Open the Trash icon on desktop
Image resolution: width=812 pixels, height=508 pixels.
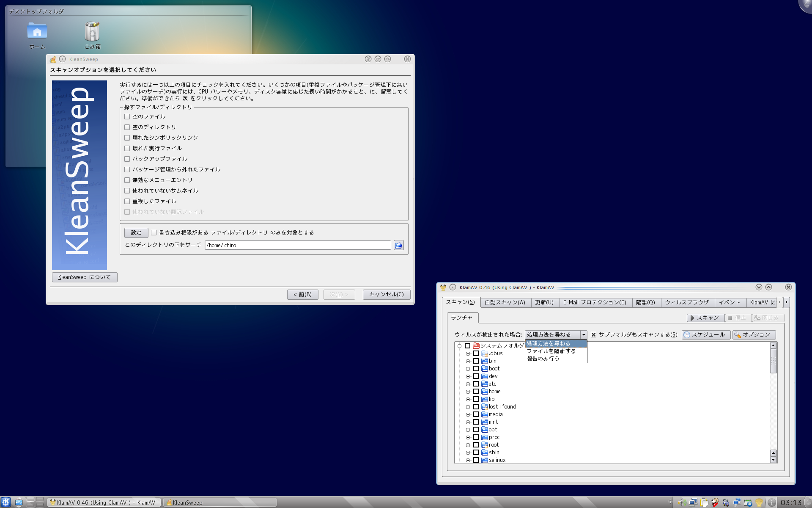92,36
